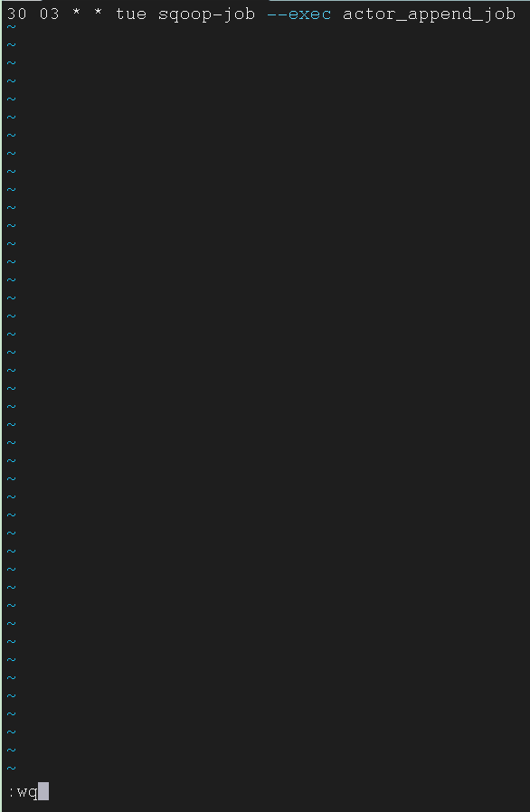Click the minute field "30" in the cron line
This screenshot has width=530, height=812.
click(x=17, y=14)
